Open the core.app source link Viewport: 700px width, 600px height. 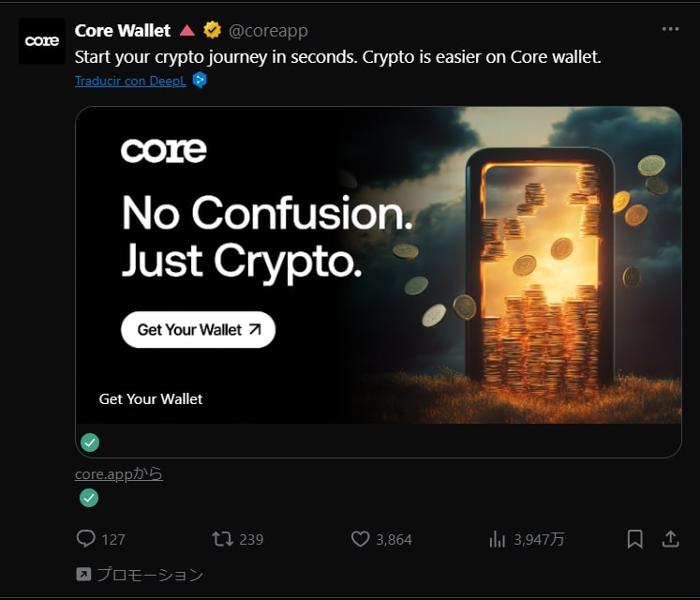pyautogui.click(x=119, y=474)
